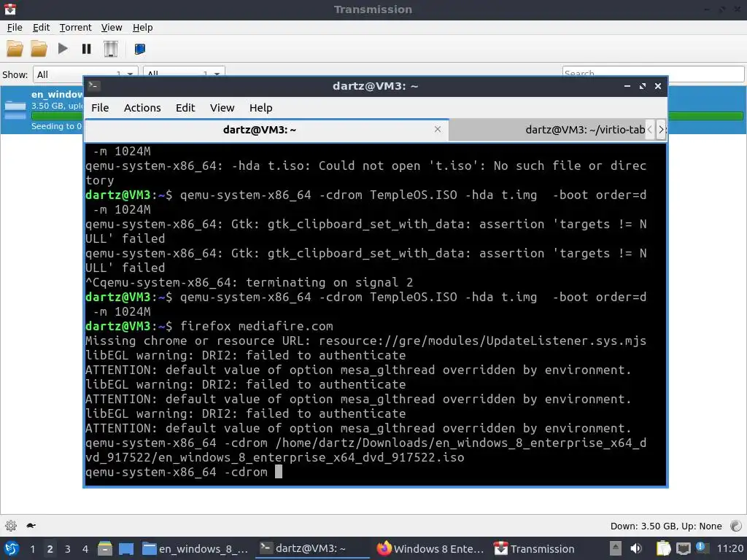Image resolution: width=747 pixels, height=560 pixels.
Task: Click the right tab scroll arrow in terminal
Action: [660, 130]
